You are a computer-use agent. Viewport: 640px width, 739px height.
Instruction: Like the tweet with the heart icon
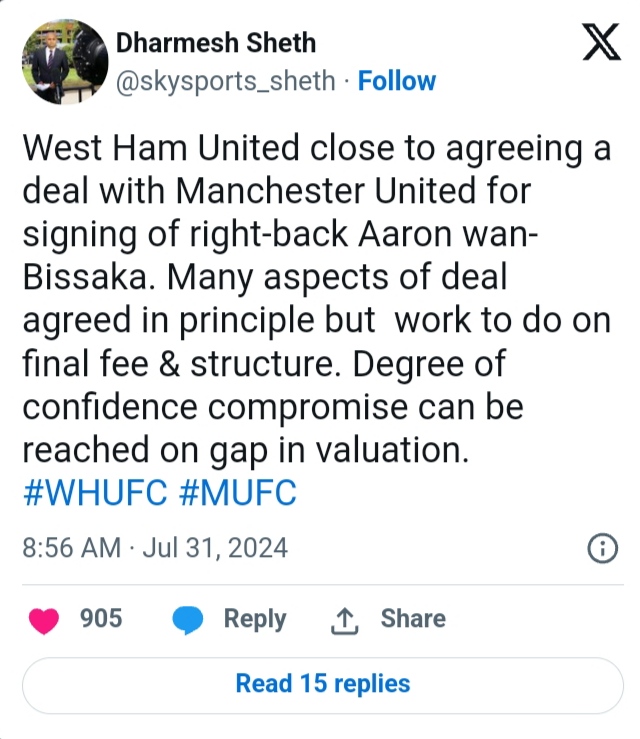[44, 620]
